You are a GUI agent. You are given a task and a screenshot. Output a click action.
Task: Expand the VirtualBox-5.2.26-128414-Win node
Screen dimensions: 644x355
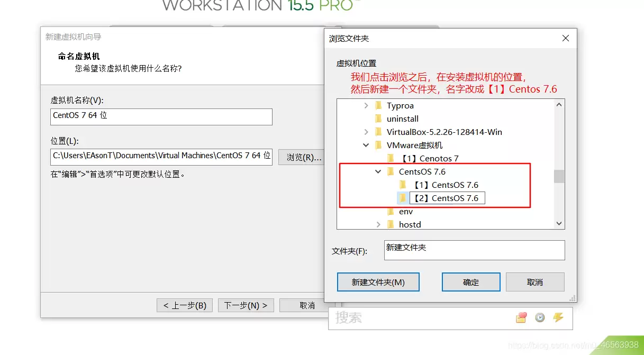366,132
